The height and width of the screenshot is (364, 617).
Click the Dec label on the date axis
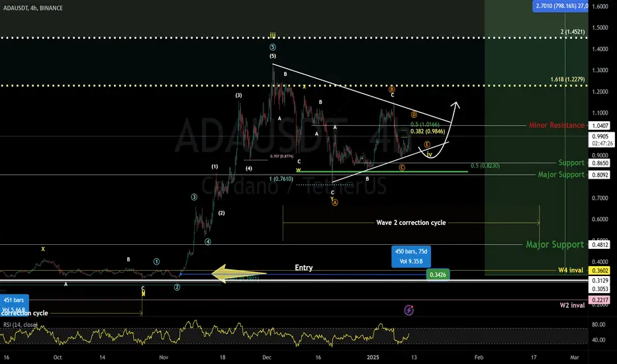coord(267,357)
